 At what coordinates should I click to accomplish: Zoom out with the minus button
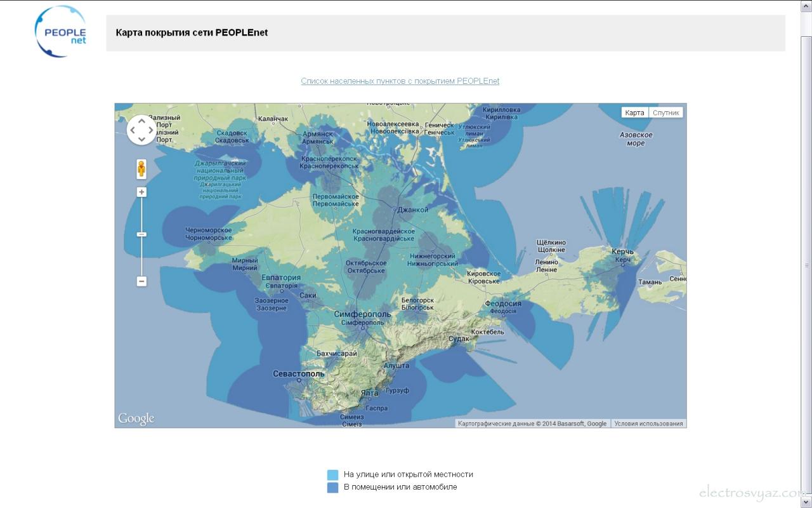(x=141, y=281)
